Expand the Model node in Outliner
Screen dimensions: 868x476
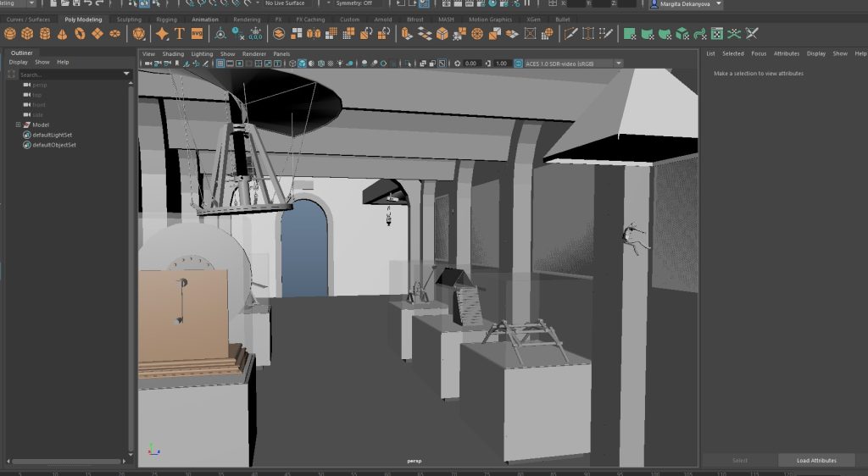(x=18, y=125)
